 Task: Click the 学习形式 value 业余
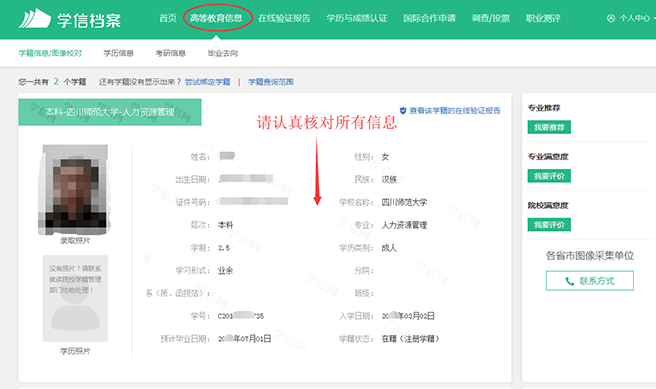(226, 271)
